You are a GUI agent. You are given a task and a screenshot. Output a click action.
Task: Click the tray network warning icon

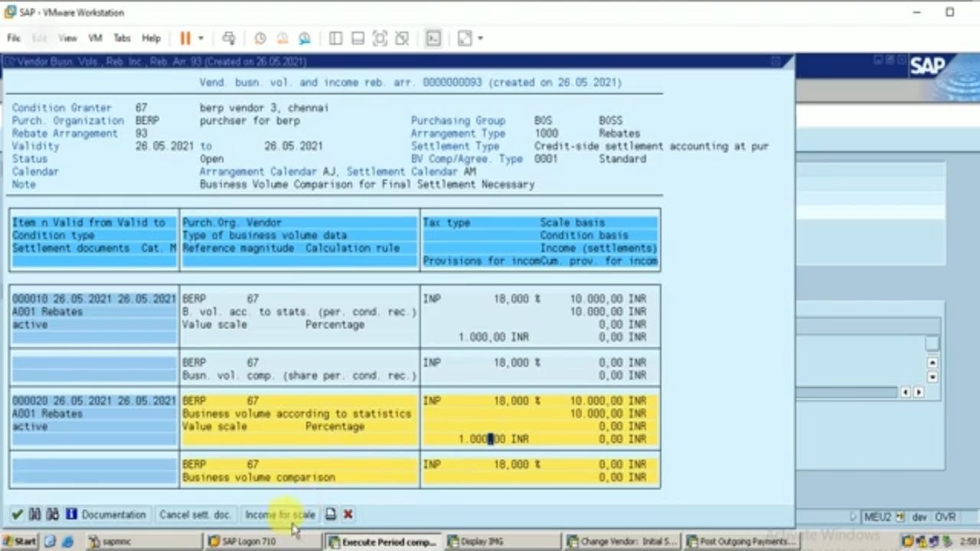[921, 541]
